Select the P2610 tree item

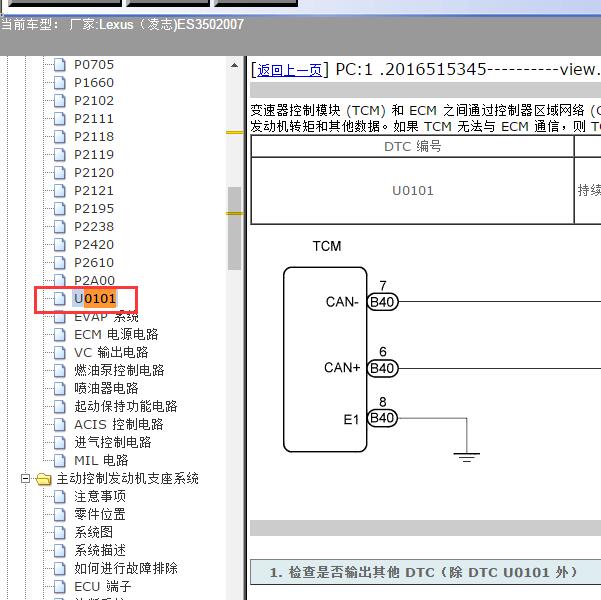[x=94, y=263]
